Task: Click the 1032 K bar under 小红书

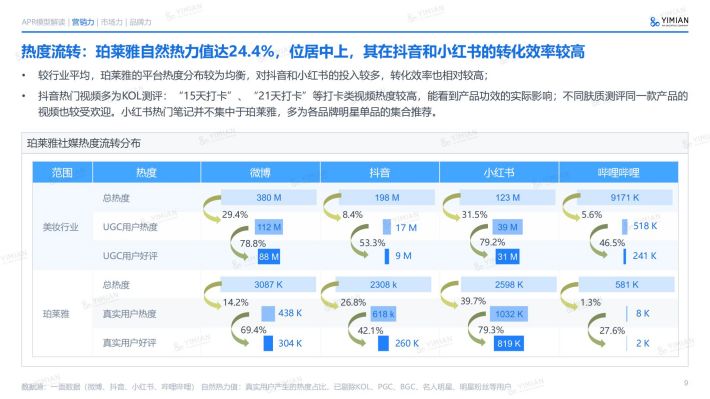Action: click(x=509, y=314)
